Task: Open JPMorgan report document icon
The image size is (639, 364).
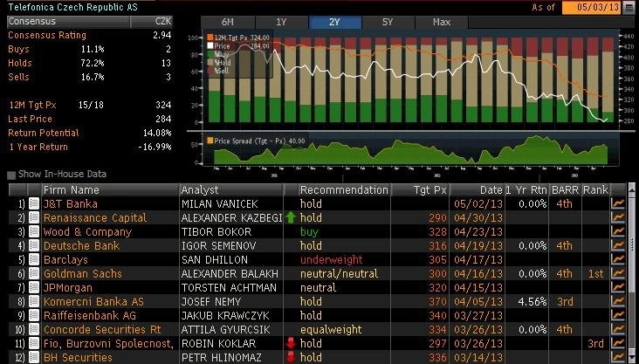Action: (x=34, y=287)
